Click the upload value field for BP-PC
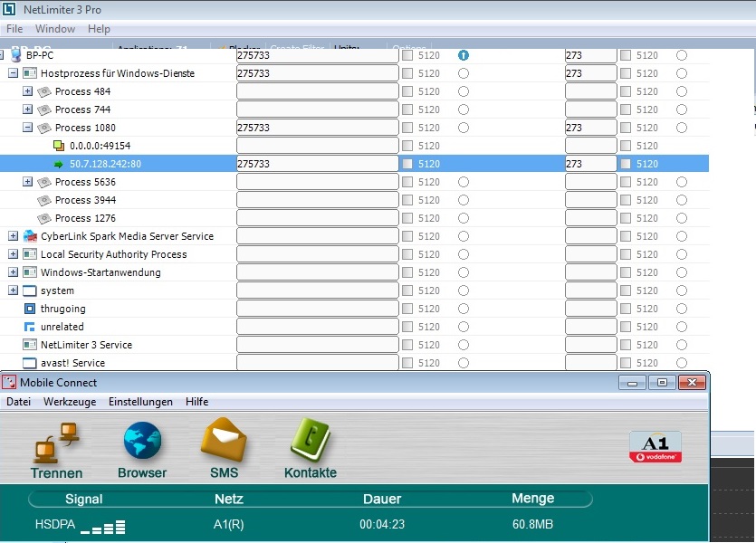The image size is (756, 543). [x=590, y=55]
